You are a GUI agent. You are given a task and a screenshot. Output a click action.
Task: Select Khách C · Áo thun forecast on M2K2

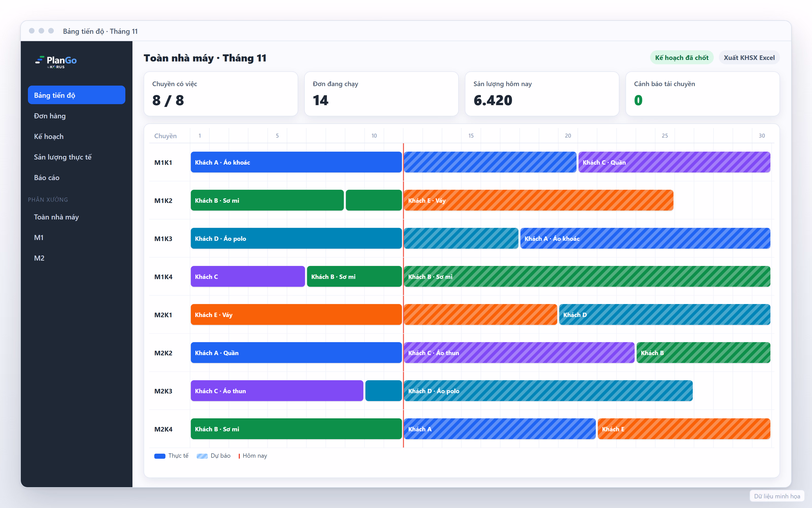(x=519, y=353)
